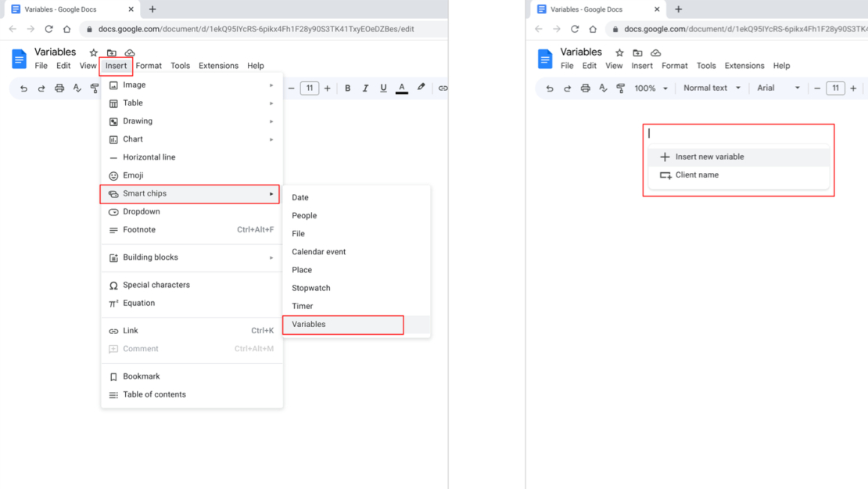Open the 100% zoom dropdown

(x=647, y=88)
